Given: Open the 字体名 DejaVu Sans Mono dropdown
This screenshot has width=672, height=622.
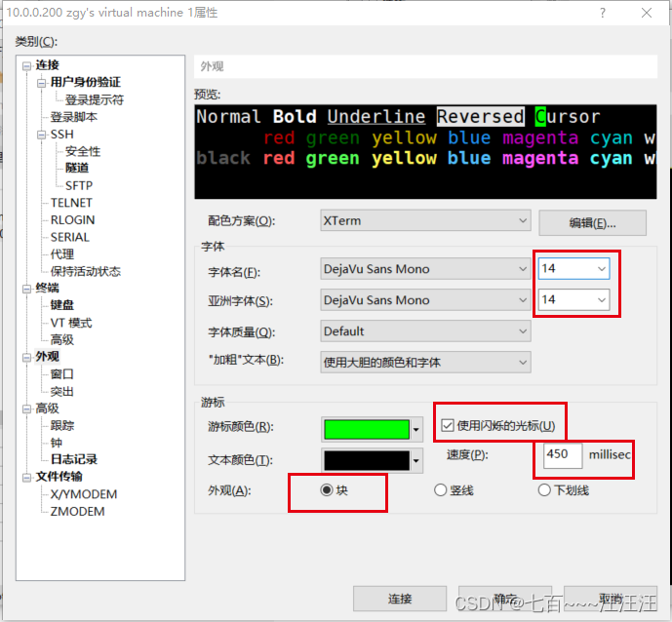Looking at the screenshot, I should [425, 269].
